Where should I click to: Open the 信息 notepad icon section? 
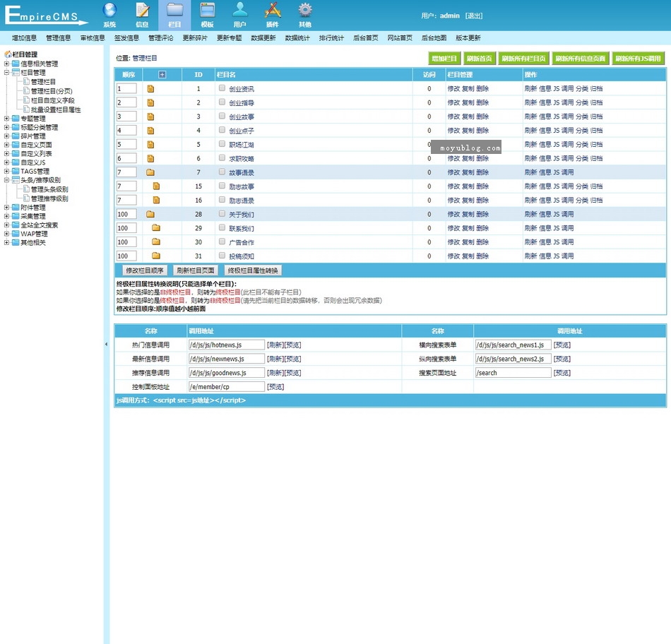[x=142, y=15]
